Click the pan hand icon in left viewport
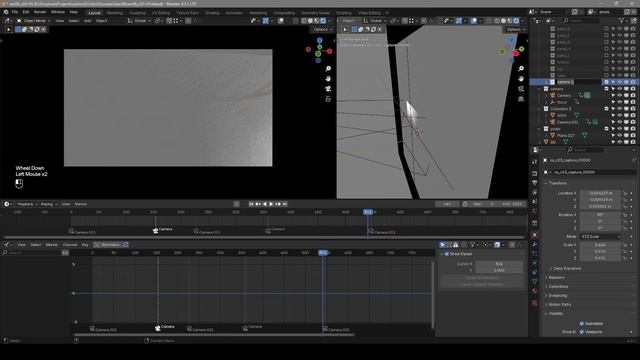The image size is (640, 360). pyautogui.click(x=328, y=79)
